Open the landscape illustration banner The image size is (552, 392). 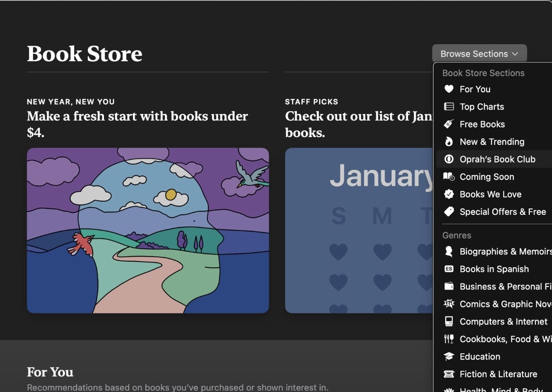(x=148, y=230)
